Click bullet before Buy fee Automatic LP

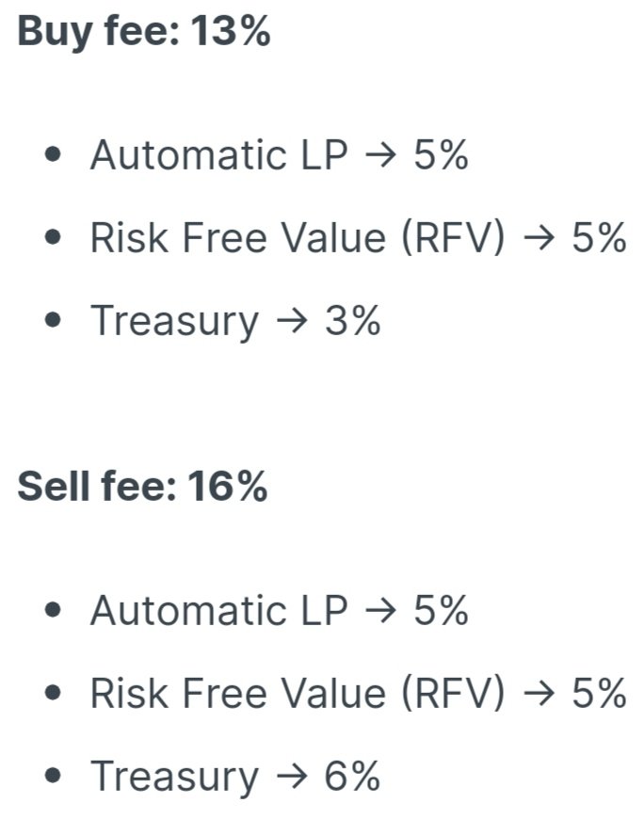pyautogui.click(x=54, y=155)
